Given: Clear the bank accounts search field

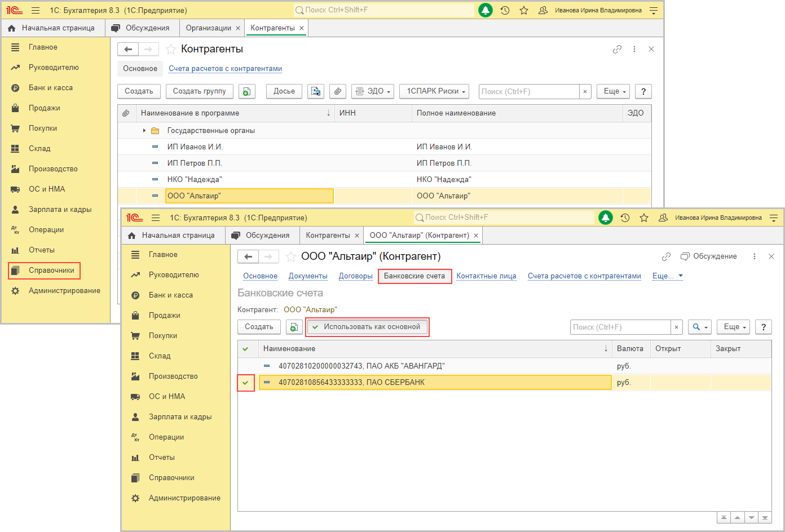Looking at the screenshot, I should point(677,327).
